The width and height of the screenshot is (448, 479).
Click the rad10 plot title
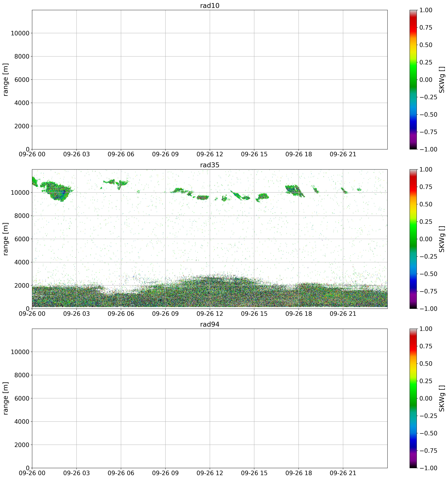tap(210, 6)
